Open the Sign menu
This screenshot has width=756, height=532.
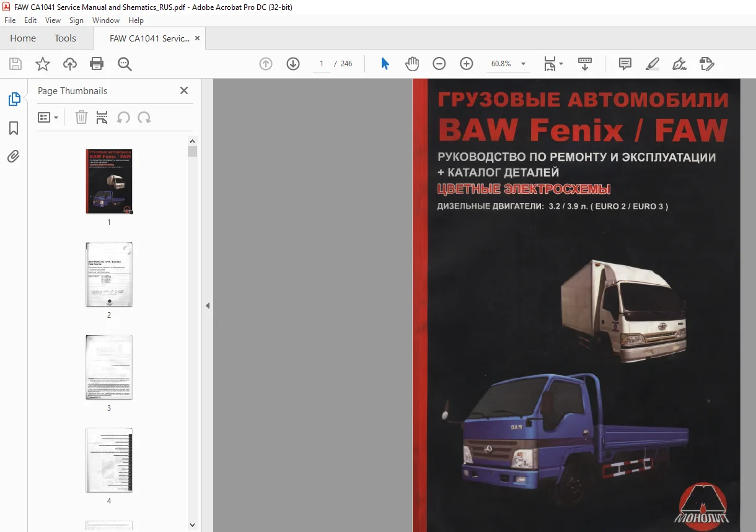point(76,20)
